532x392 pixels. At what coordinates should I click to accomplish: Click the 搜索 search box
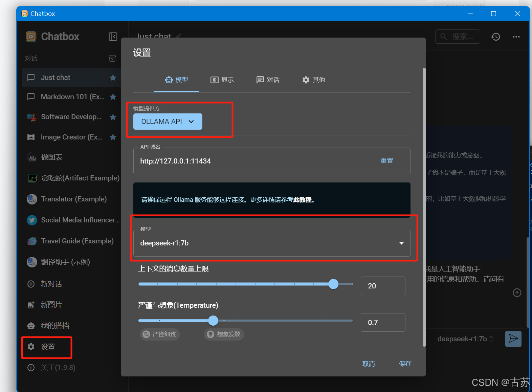[x=458, y=37]
